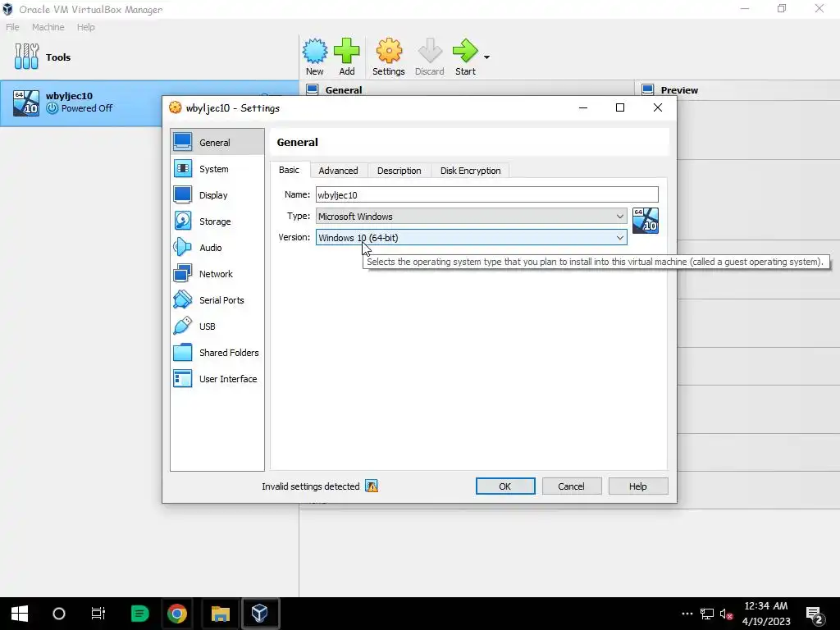
Task: Show hidden tray icons ellipsis
Action: 687,614
